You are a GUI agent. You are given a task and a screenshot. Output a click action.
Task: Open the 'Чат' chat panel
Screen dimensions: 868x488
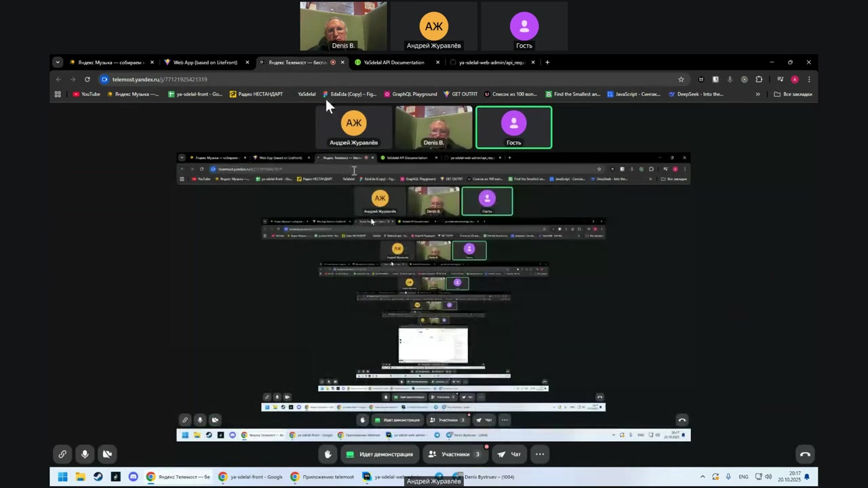point(509,454)
